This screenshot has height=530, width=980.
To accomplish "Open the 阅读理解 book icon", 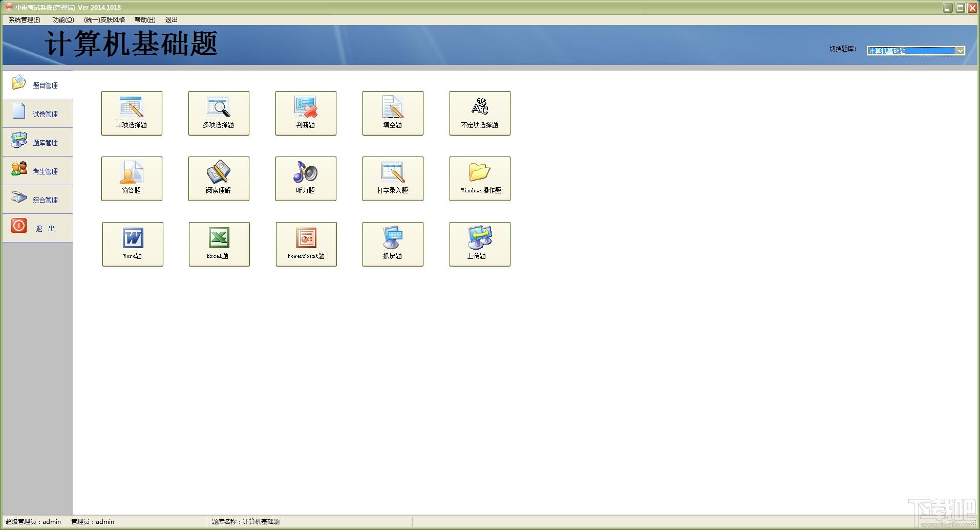I will tap(219, 172).
